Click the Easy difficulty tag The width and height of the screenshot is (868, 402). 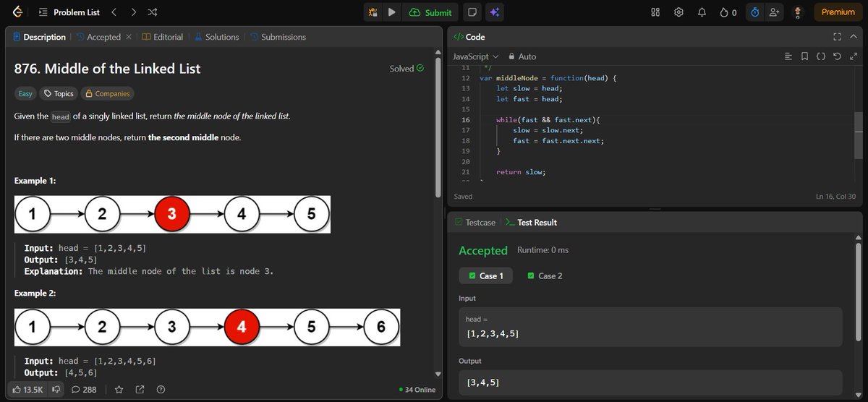[x=26, y=93]
